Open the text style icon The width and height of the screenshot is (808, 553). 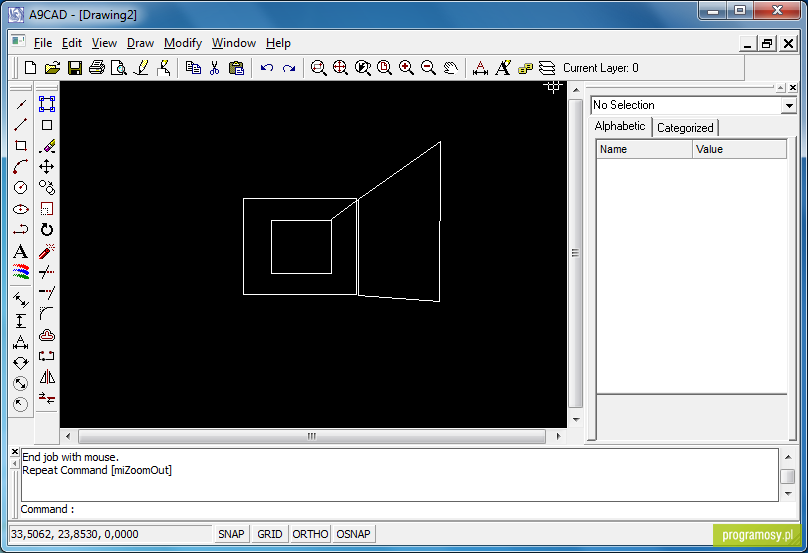(503, 68)
